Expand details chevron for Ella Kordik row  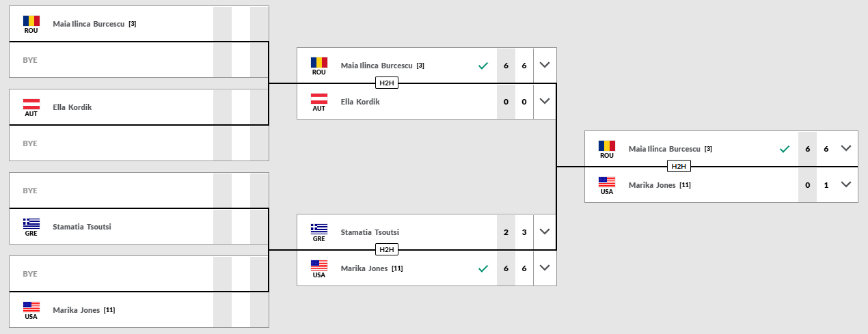(544, 101)
